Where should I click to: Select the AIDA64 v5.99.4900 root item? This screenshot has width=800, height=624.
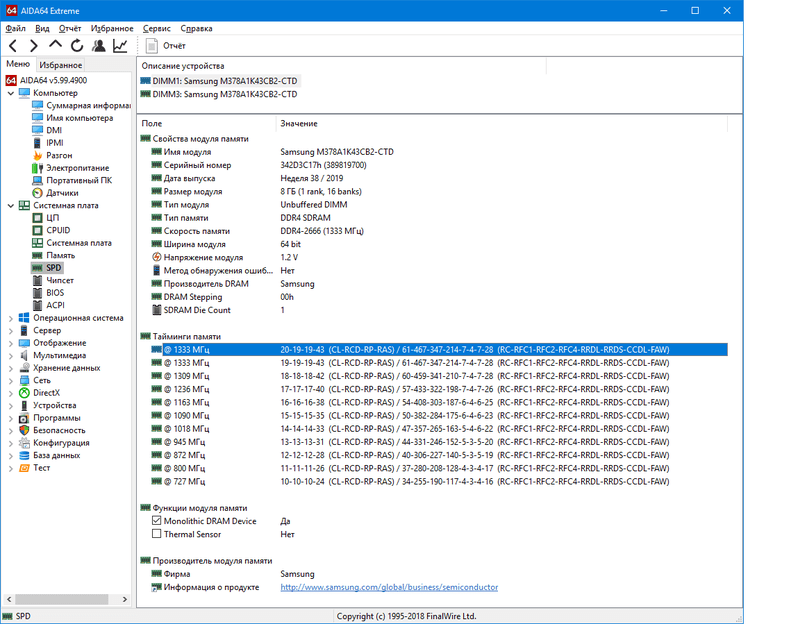(47, 81)
